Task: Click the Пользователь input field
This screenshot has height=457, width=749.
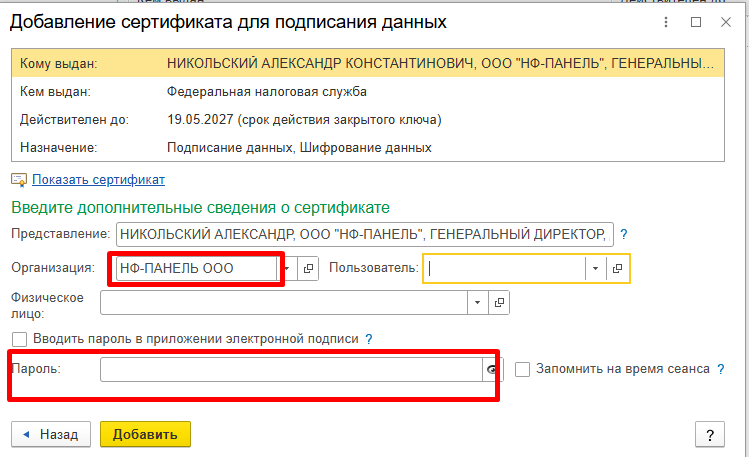Action: click(504, 268)
